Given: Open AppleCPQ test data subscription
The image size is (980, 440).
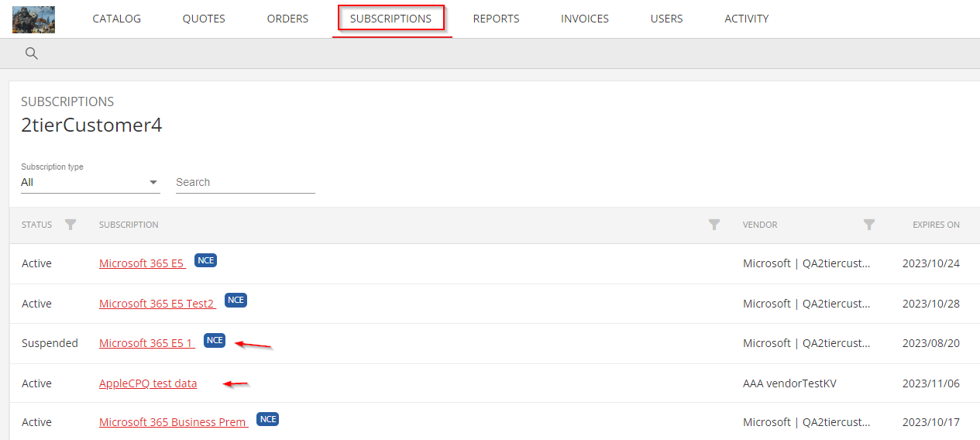Looking at the screenshot, I should pos(148,383).
